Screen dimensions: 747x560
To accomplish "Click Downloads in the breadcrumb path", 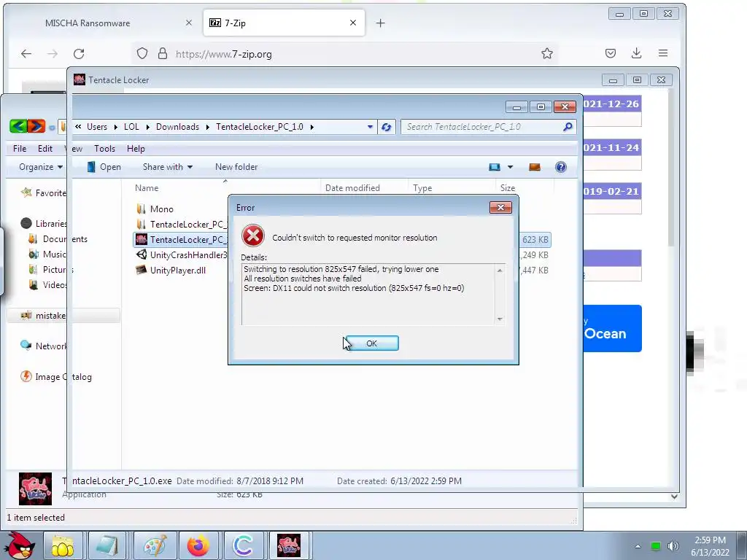I will [177, 127].
